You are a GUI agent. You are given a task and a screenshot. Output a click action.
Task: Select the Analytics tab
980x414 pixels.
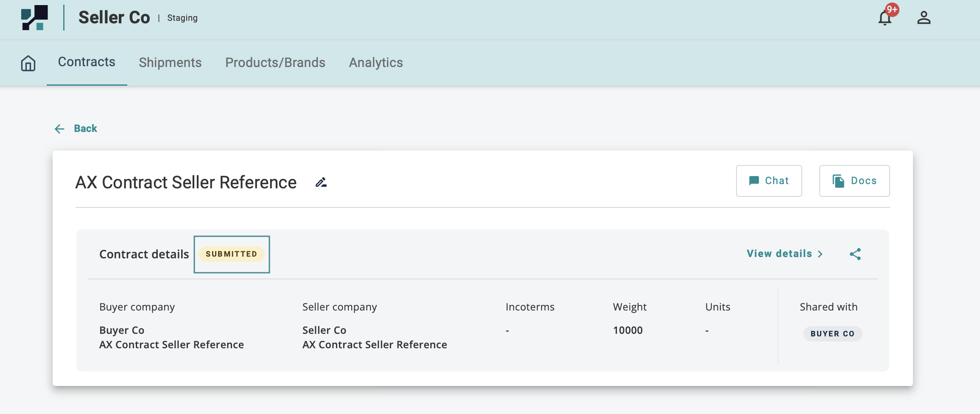375,63
